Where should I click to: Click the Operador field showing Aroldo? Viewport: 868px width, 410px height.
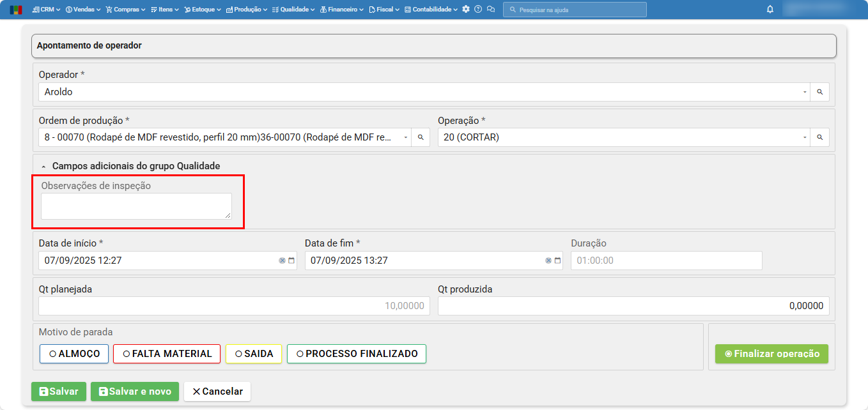coord(424,92)
